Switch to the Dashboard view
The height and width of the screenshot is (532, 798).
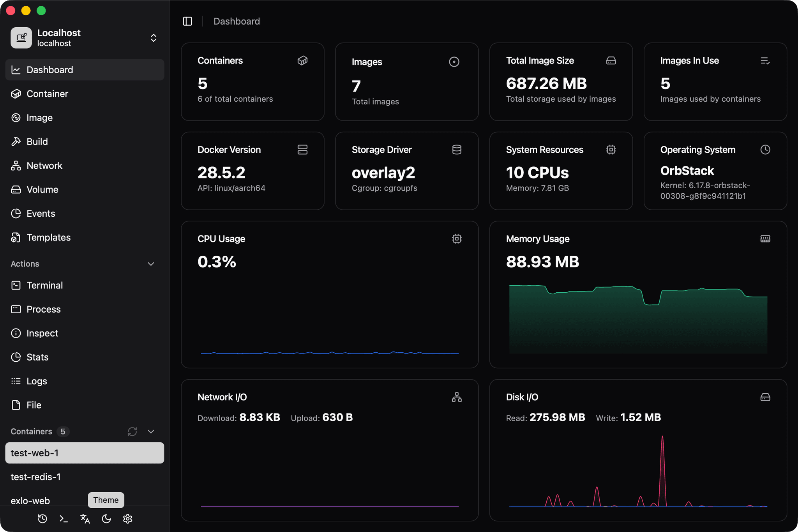click(49, 69)
